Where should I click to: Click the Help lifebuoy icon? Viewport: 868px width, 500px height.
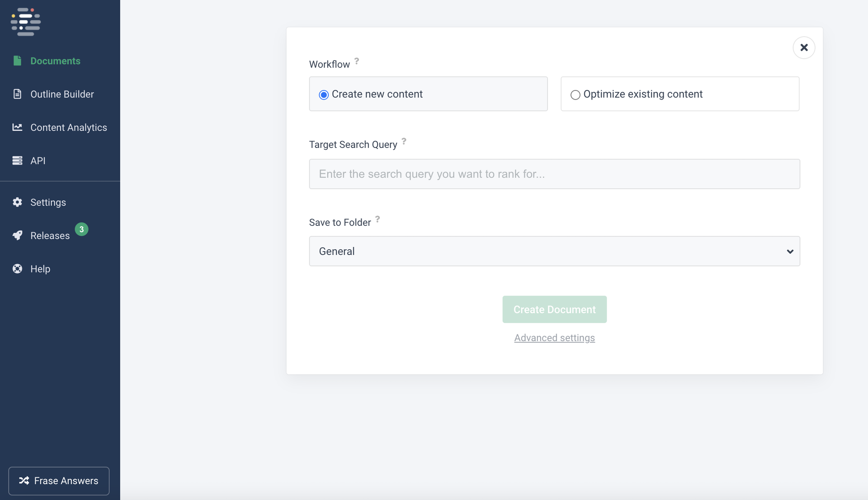(x=17, y=269)
